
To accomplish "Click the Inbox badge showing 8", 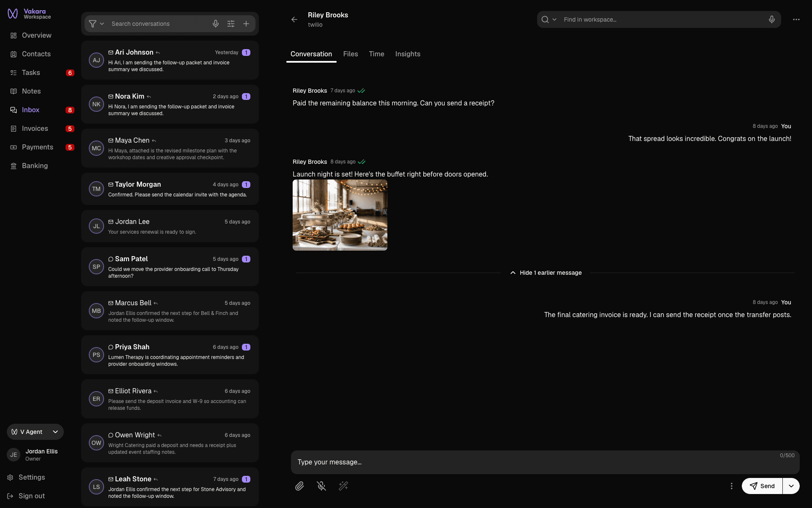I will click(70, 110).
